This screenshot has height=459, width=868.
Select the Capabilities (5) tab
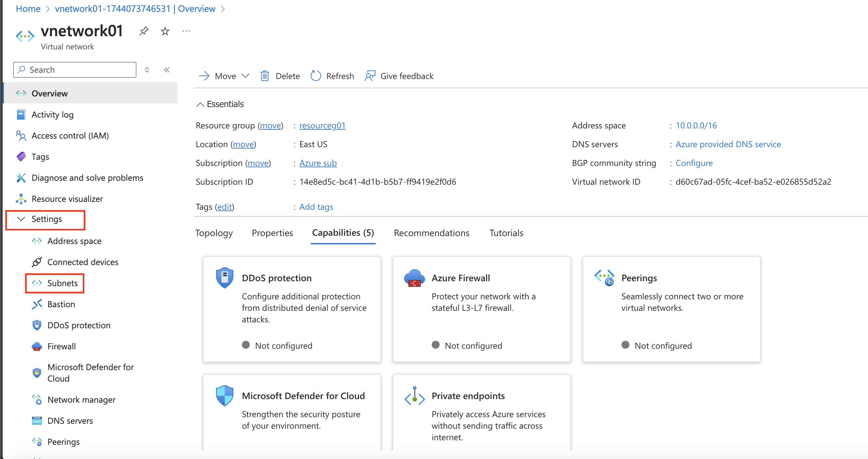point(343,233)
